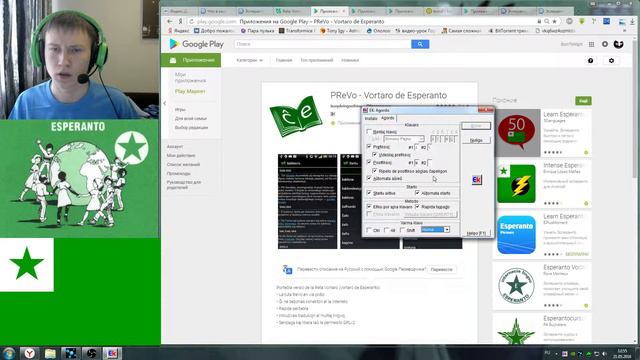Toggle the Ctrl modifier checkbox
Viewport: 640px width, 360px height.
(x=369, y=230)
